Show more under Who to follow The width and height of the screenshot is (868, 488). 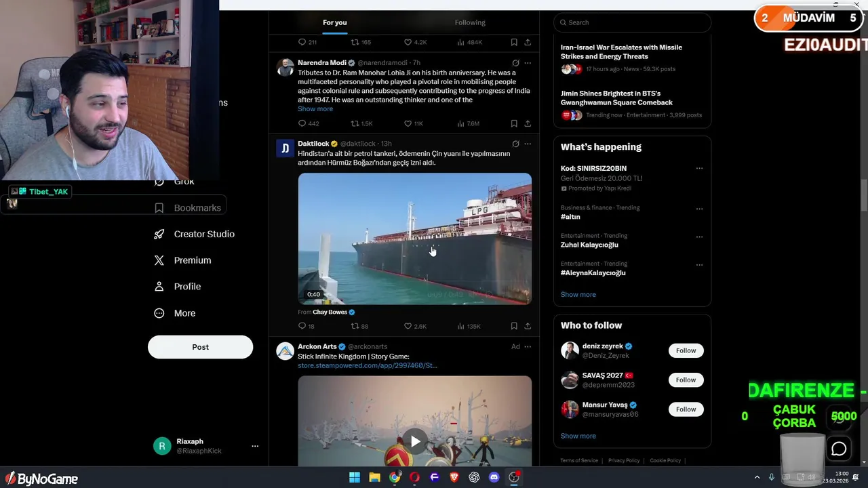tap(578, 436)
